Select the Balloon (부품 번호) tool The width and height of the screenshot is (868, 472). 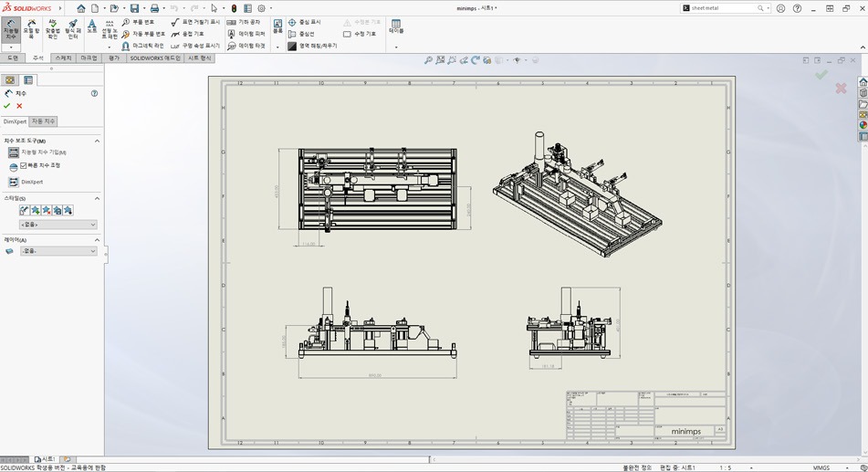pos(138,22)
